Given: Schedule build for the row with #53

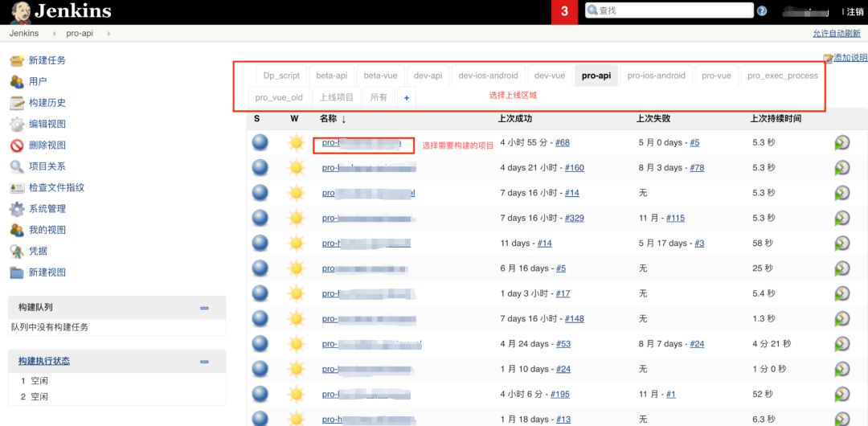Looking at the screenshot, I should tap(842, 344).
